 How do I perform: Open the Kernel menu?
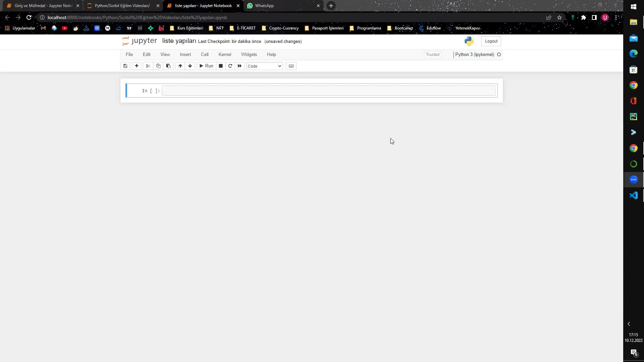pos(225,54)
